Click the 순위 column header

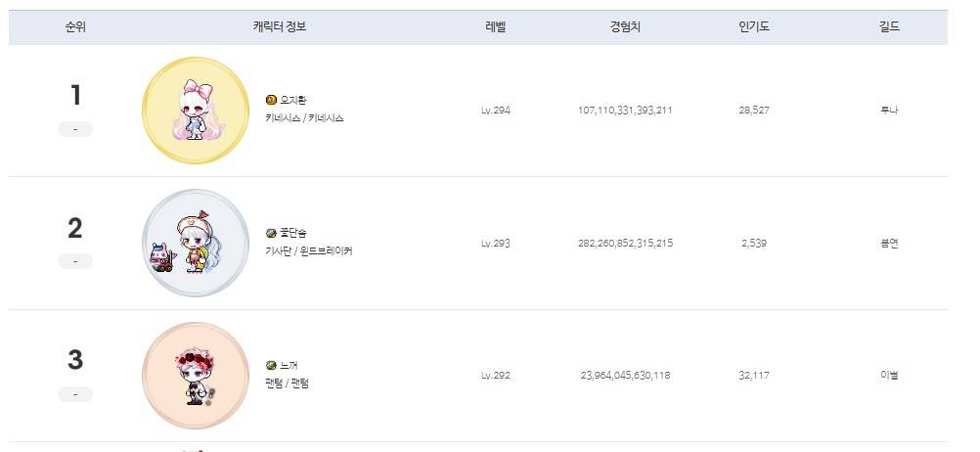[75, 26]
